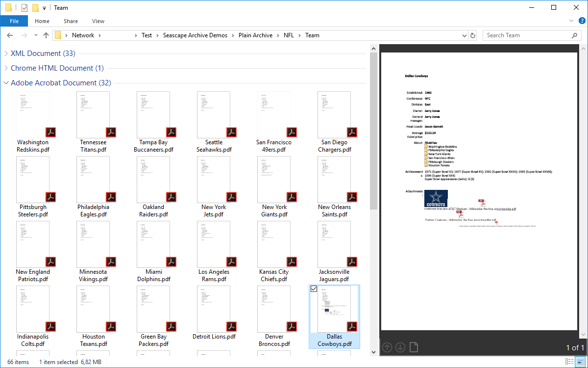Expand the ribbon with the chevron
The width and height of the screenshot is (588, 368).
[x=571, y=21]
